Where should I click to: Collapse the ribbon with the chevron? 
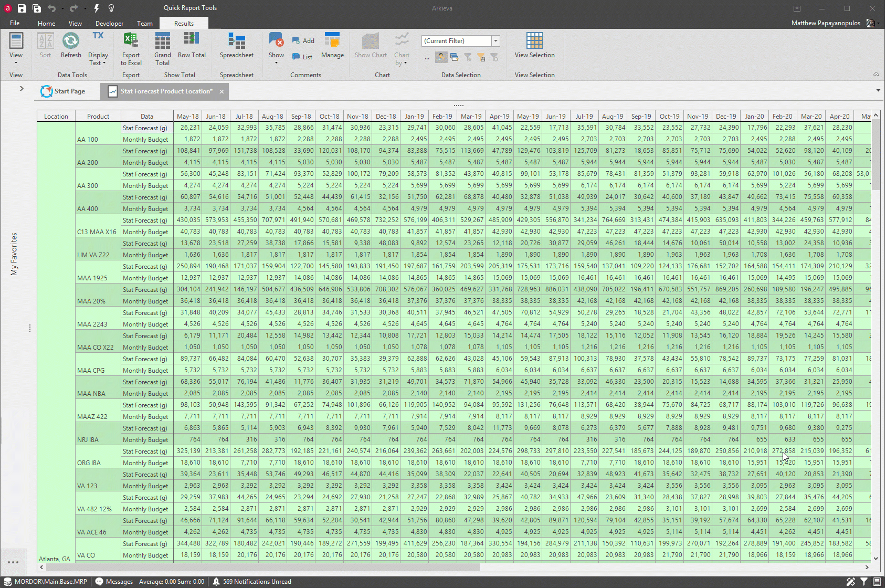(876, 75)
